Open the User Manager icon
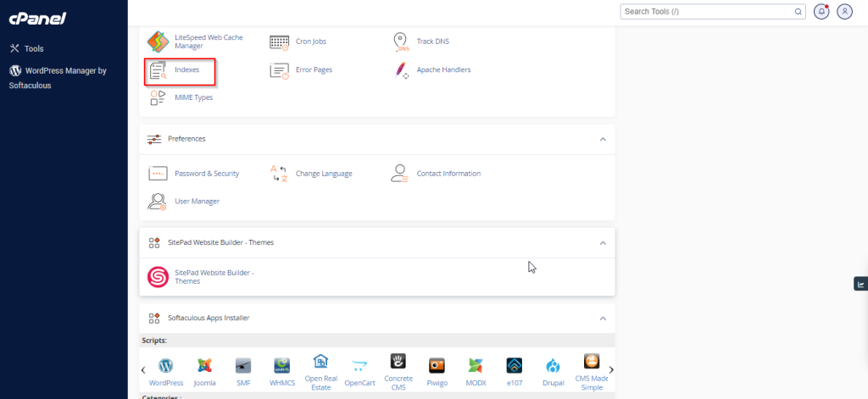The image size is (868, 399). coord(157,202)
